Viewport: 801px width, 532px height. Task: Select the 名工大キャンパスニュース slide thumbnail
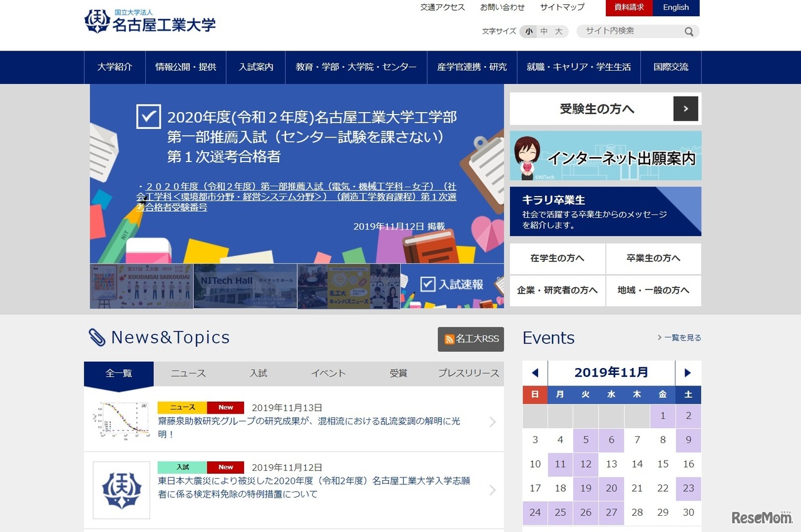click(349, 286)
